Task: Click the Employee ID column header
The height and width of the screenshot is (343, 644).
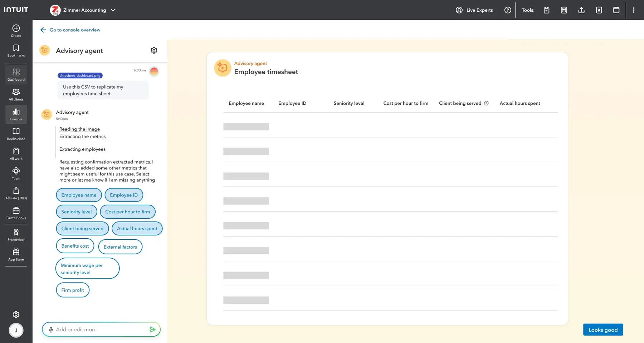Action: pos(292,103)
